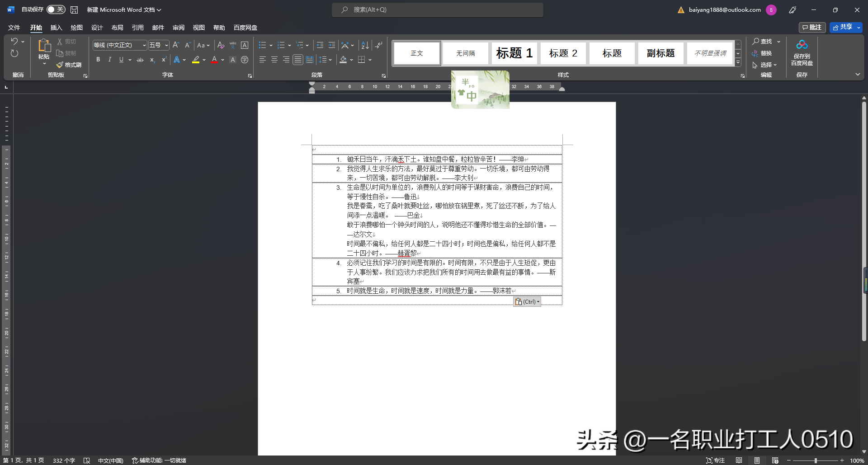Image resolution: width=868 pixels, height=465 pixels.
Task: Toggle Show/Hide paragraph marks
Action: click(x=379, y=45)
